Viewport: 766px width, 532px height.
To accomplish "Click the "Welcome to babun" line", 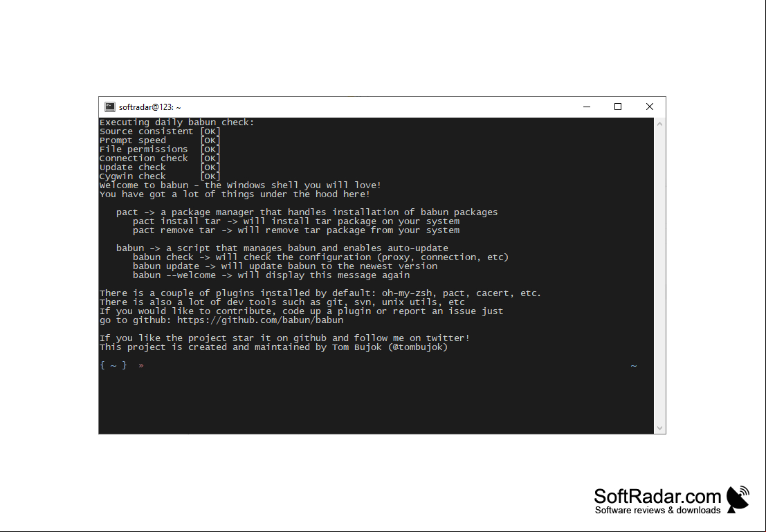I will click(240, 185).
